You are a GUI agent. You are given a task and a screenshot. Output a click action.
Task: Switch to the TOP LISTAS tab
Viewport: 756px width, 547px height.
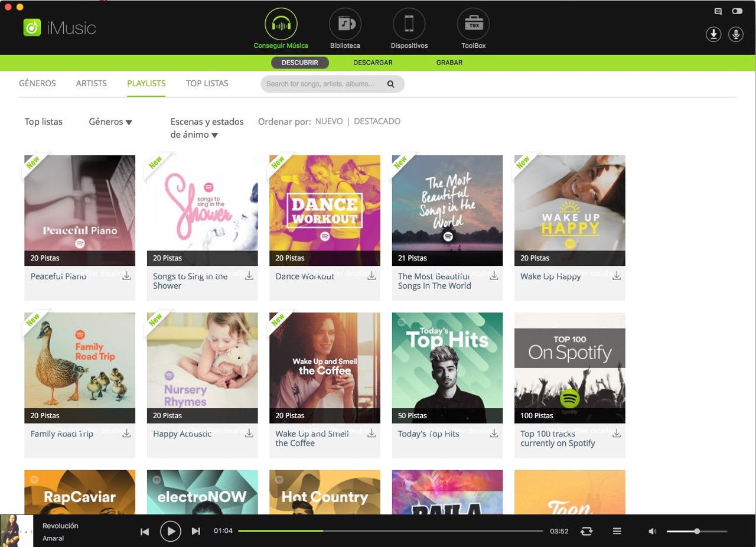pos(207,83)
